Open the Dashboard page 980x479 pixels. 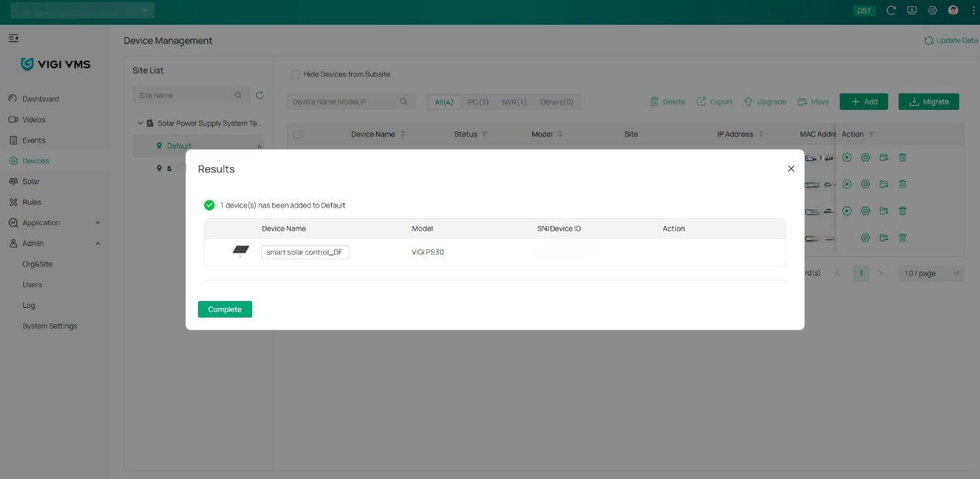point(40,99)
